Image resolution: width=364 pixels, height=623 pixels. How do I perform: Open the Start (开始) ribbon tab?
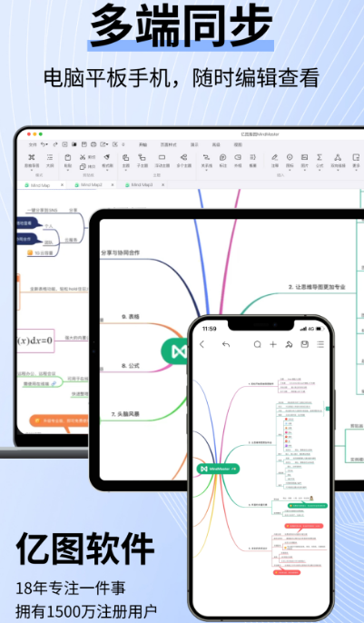(143, 144)
